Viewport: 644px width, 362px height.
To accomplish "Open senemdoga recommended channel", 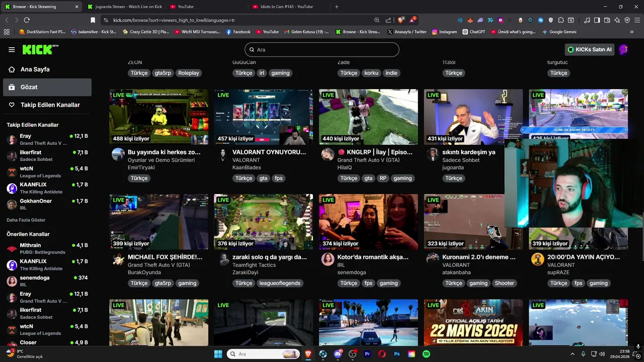I will 47,281.
